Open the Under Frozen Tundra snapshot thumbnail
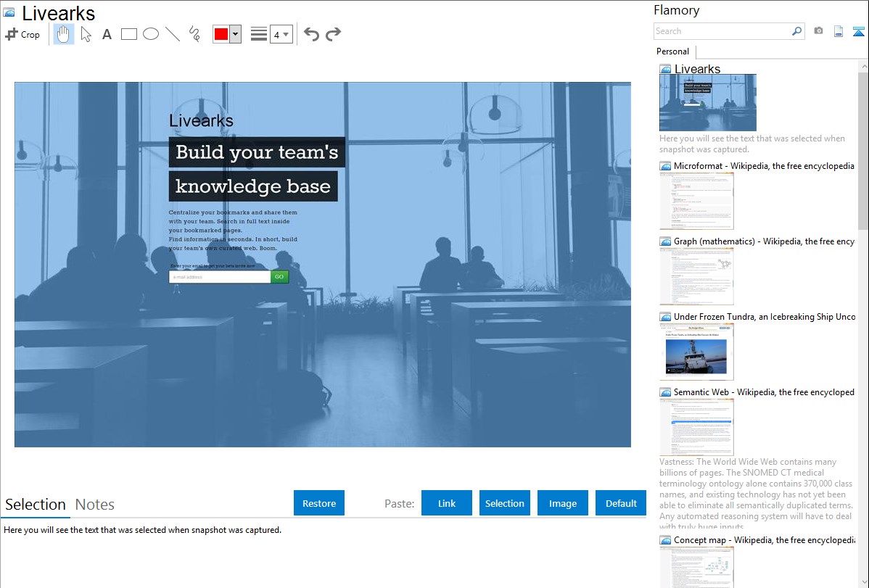This screenshot has height=588, width=869. [696, 352]
